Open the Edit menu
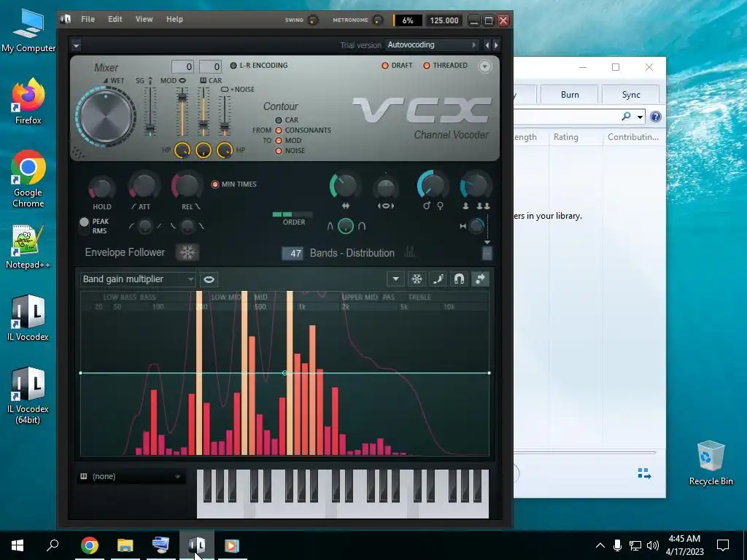Screen dimensions: 747x560 pyautogui.click(x=115, y=19)
